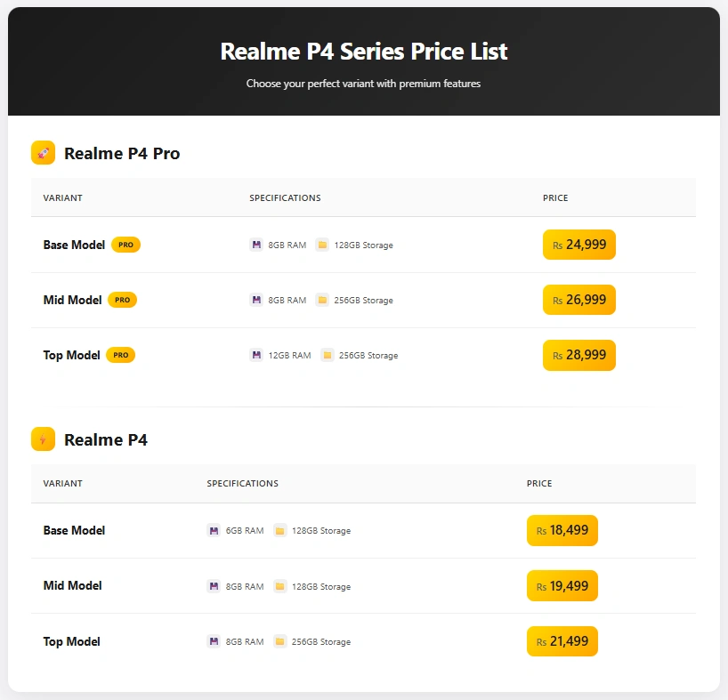This screenshot has width=728, height=700.
Task: Click RAM chip icon in P4 Top Model row
Action: coord(214,641)
